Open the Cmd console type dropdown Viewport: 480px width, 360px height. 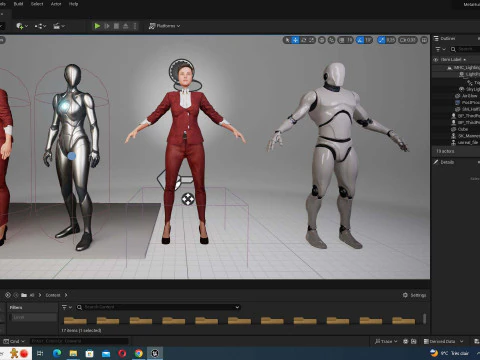tap(14, 341)
